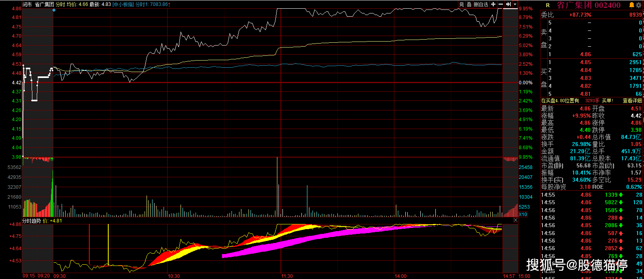The height and width of the screenshot is (279, 644).
Task: Select the 分时 label in chart header
Action: pos(60,4)
